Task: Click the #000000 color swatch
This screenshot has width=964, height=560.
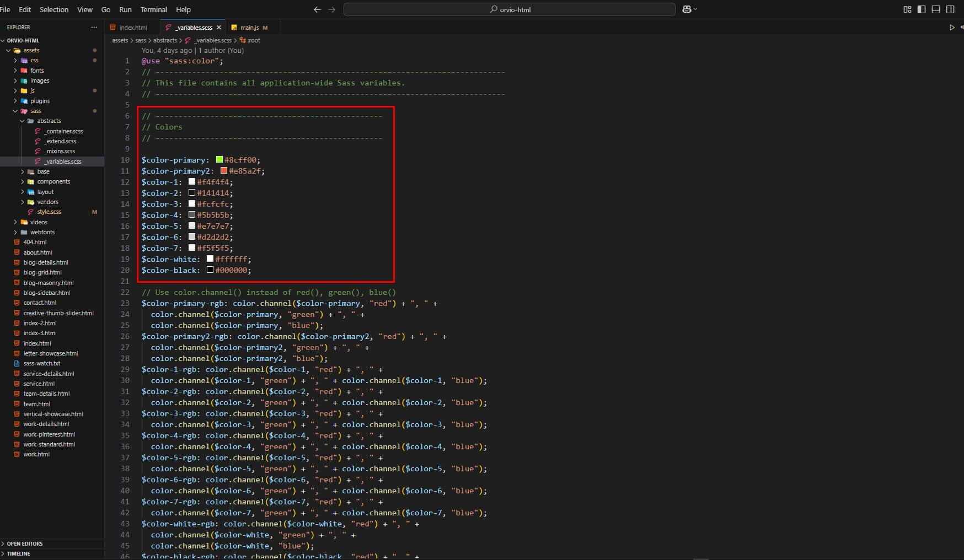Action: point(210,270)
